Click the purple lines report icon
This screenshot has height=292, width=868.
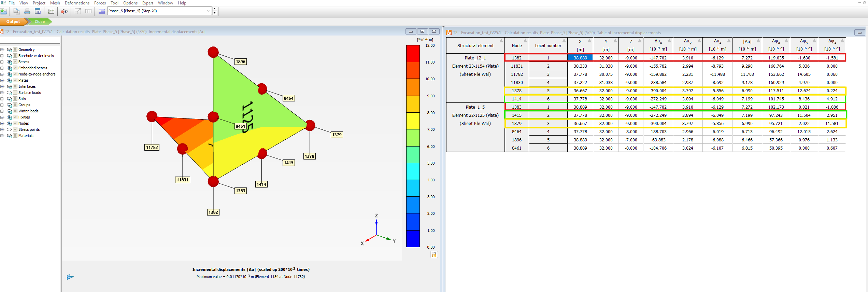tap(102, 11)
